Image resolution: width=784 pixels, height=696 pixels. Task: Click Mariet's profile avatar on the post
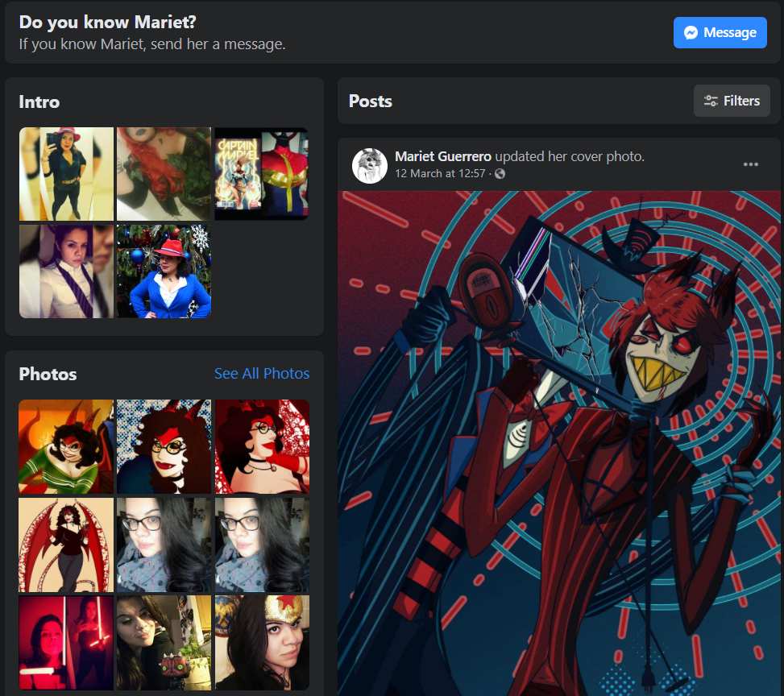tap(370, 165)
